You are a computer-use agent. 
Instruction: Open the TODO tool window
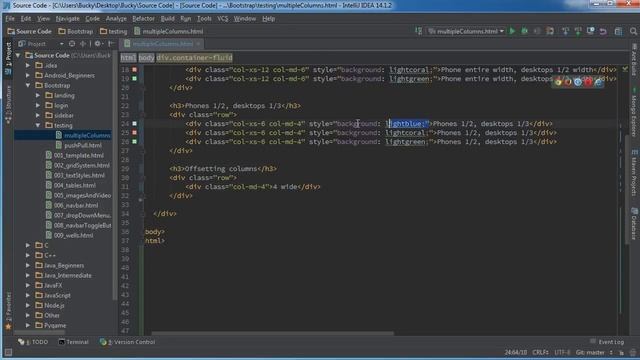(33, 342)
